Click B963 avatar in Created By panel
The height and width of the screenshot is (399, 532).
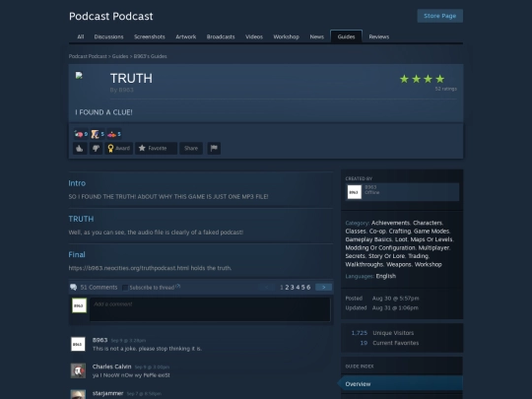click(355, 192)
